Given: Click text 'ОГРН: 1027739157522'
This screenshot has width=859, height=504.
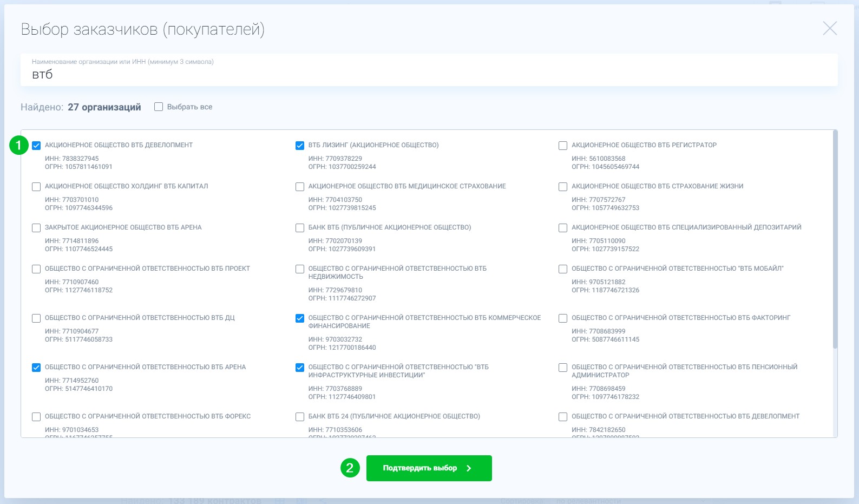Looking at the screenshot, I should point(606,249).
